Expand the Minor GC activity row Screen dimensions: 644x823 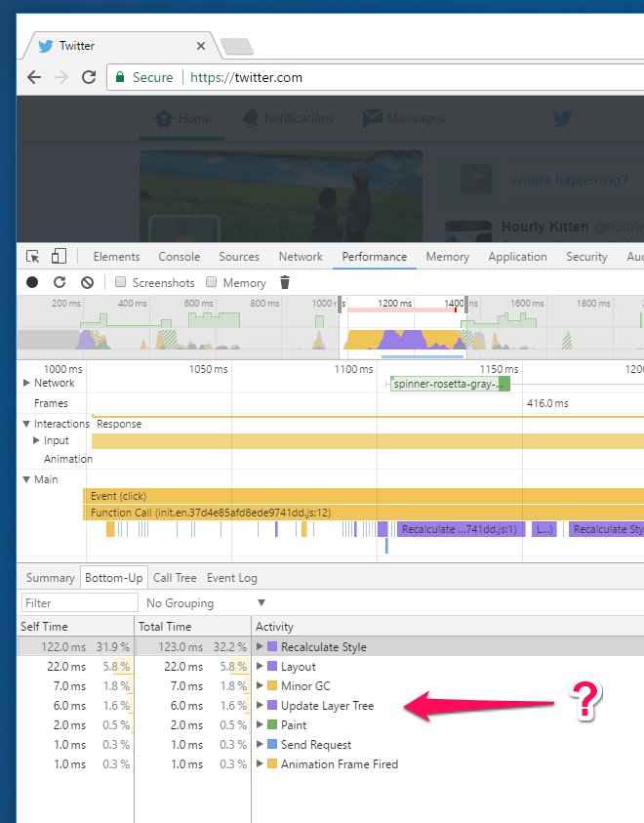(260, 685)
